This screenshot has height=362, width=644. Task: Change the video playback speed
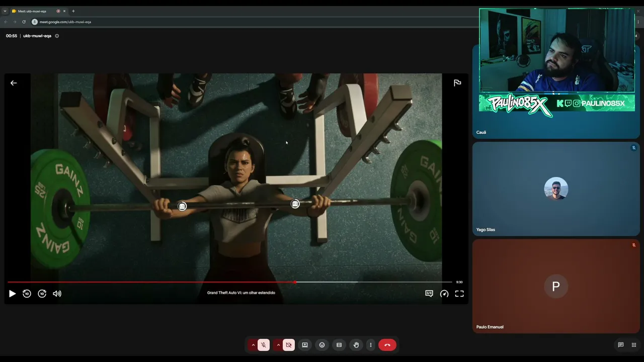[x=444, y=294]
